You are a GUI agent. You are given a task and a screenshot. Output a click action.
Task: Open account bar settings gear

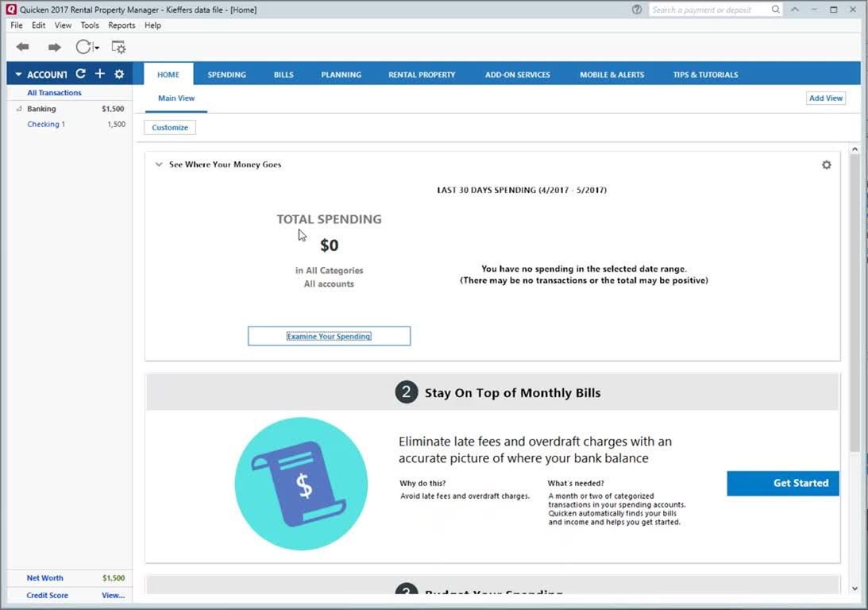tap(119, 74)
